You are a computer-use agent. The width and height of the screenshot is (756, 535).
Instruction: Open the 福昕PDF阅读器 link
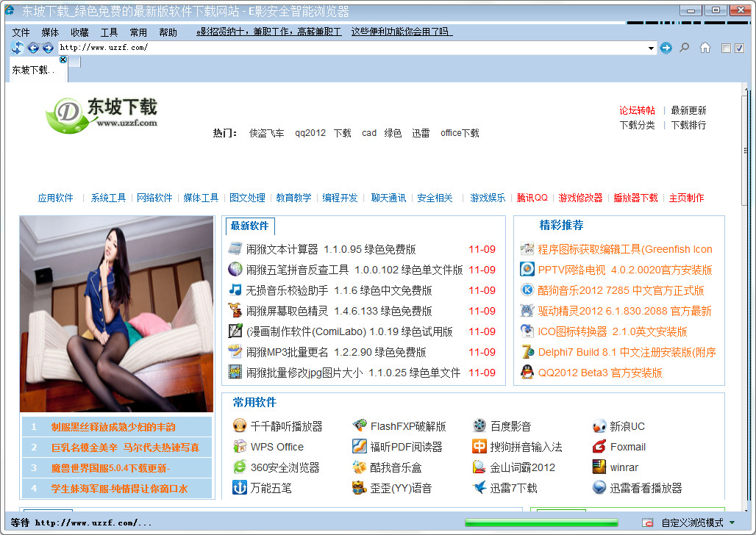coord(406,447)
